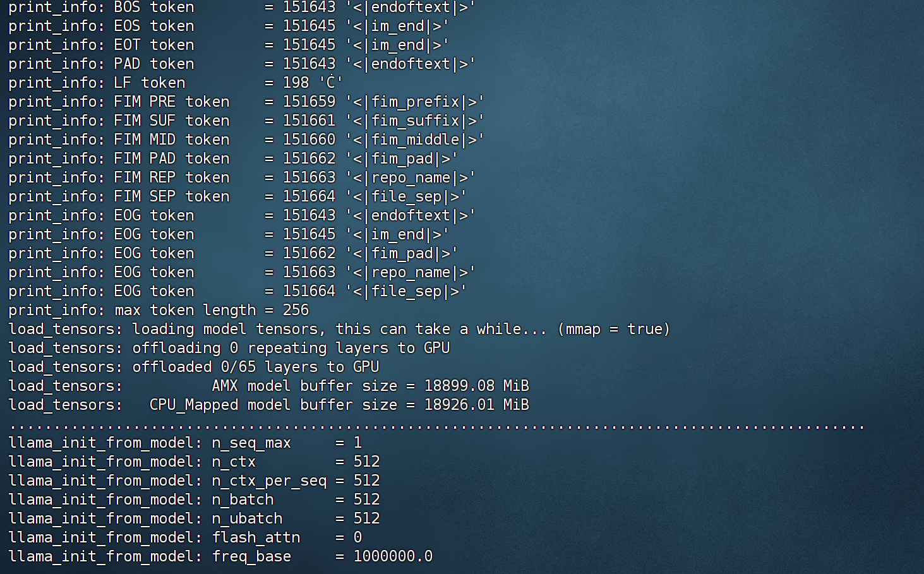Click the LF token value 198
924x574 pixels.
(296, 83)
